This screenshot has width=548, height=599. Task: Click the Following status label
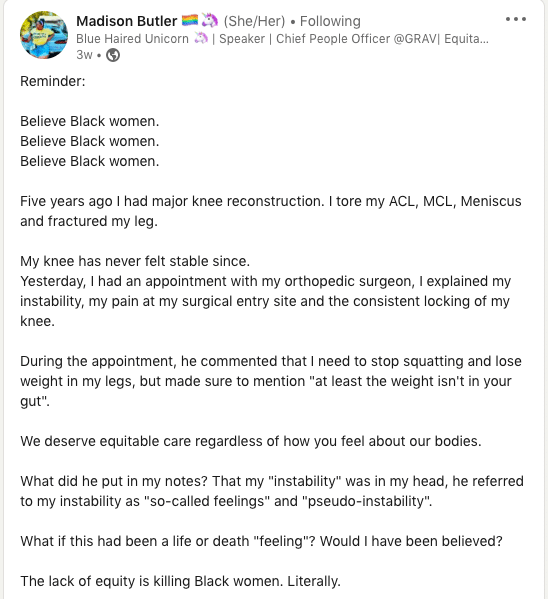pyautogui.click(x=330, y=21)
